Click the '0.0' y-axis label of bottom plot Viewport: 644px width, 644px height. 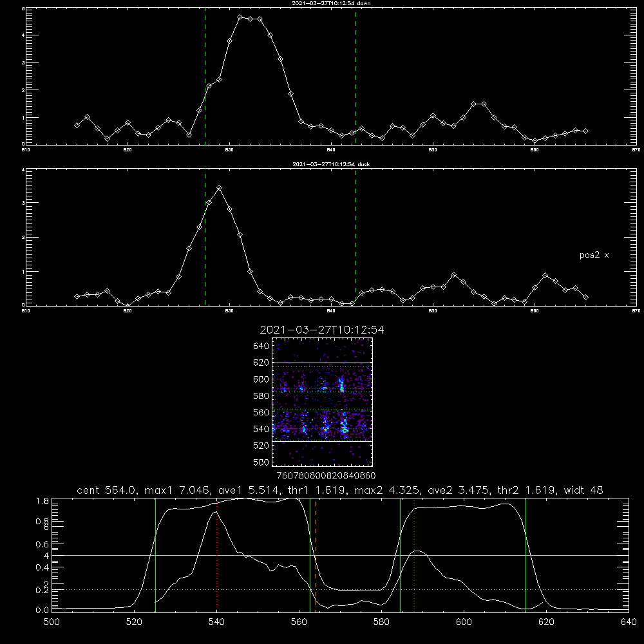pos(43,611)
